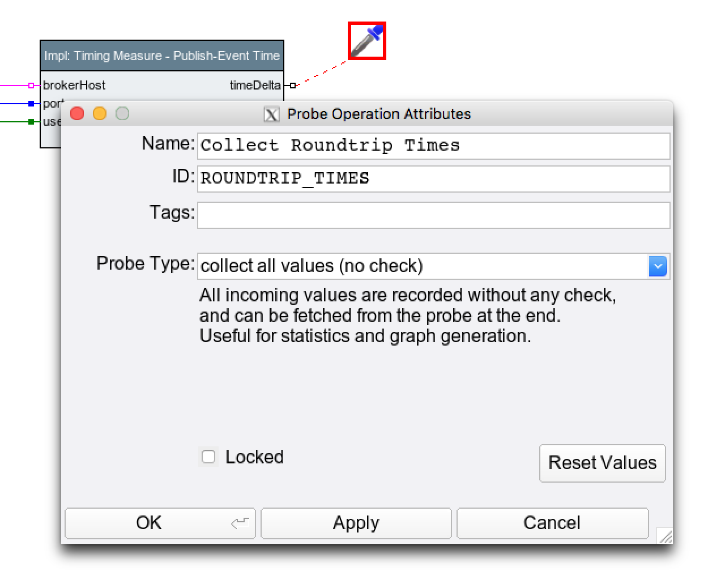The height and width of the screenshot is (588, 708).
Task: Click the timeDelta output pin
Action: coord(292,86)
